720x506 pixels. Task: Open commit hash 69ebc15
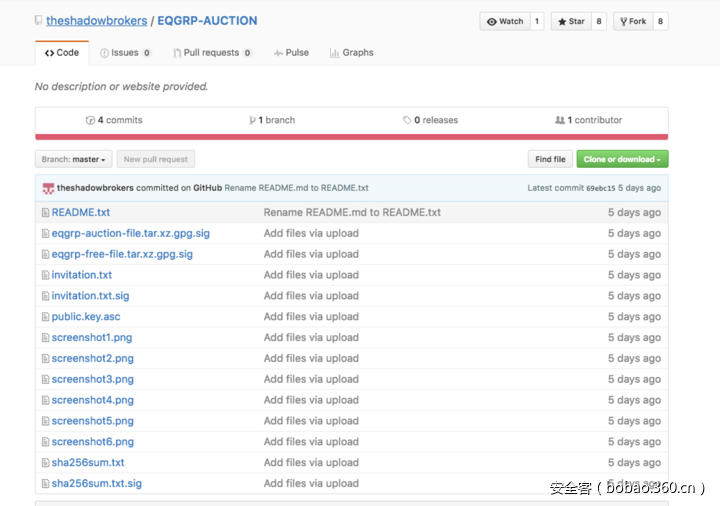click(x=601, y=188)
